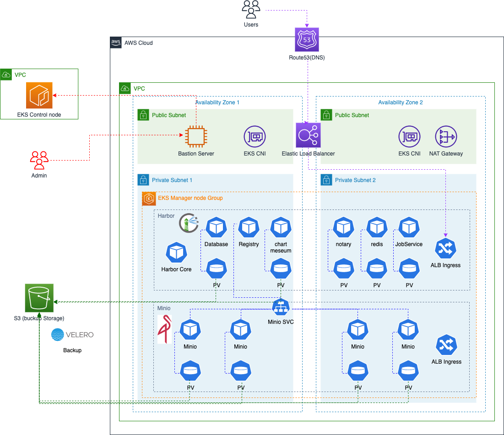Click the PV volume under JobService
This screenshot has width=504, height=435.
tap(409, 268)
